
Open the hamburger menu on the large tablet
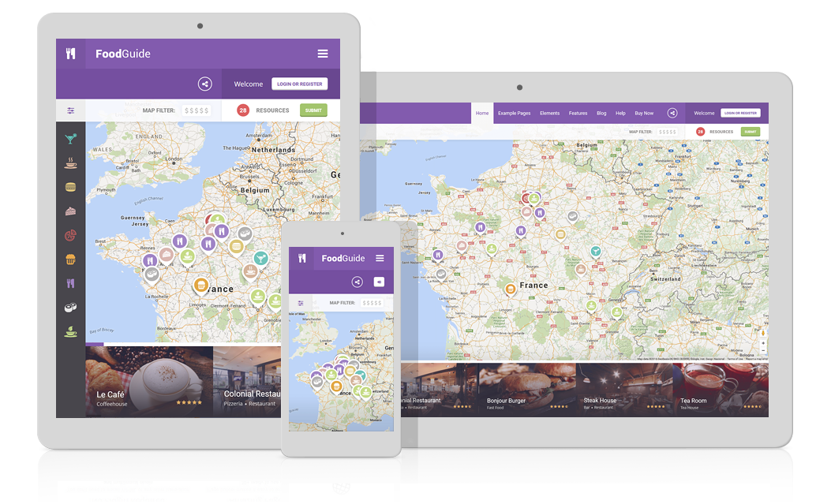323,54
